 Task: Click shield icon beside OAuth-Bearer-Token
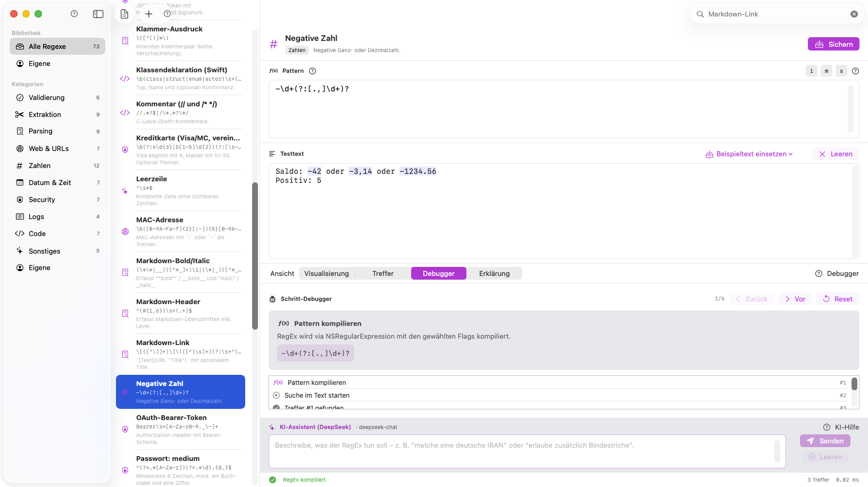(125, 430)
